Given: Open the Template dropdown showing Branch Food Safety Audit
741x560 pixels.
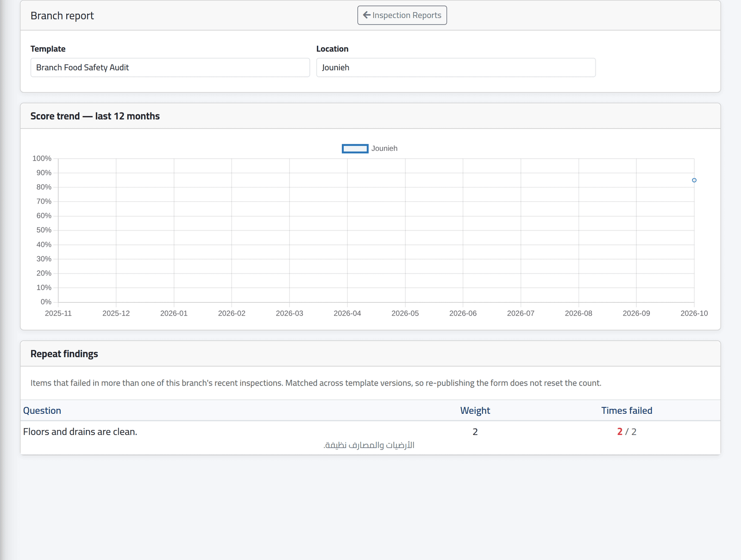Looking at the screenshot, I should tap(170, 68).
